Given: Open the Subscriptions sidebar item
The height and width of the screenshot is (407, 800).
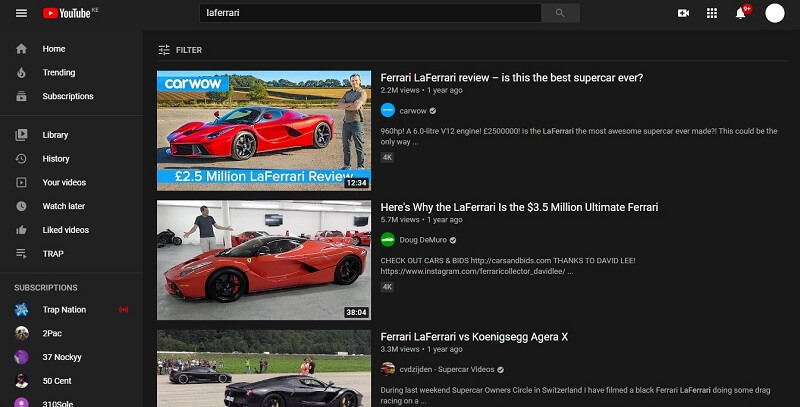Looking at the screenshot, I should tap(71, 96).
